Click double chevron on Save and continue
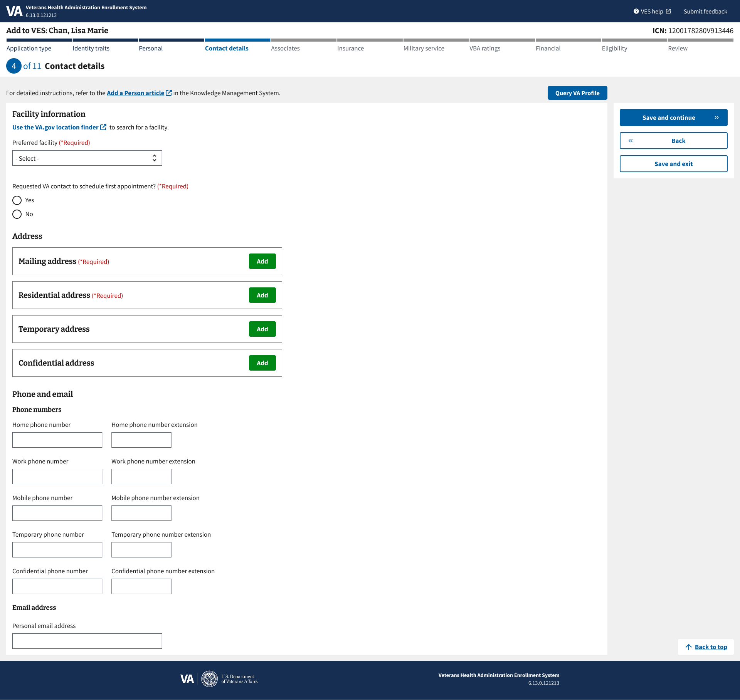The height and width of the screenshot is (700, 740). click(716, 118)
